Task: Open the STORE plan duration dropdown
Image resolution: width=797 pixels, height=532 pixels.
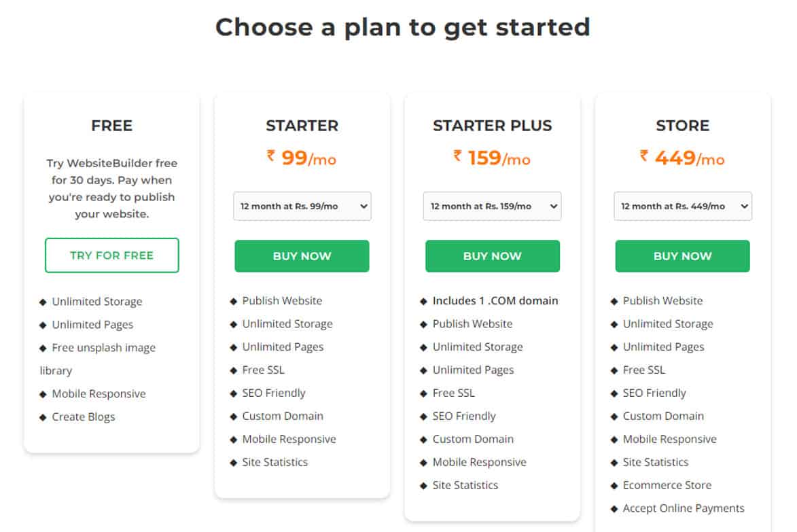Action: tap(682, 206)
